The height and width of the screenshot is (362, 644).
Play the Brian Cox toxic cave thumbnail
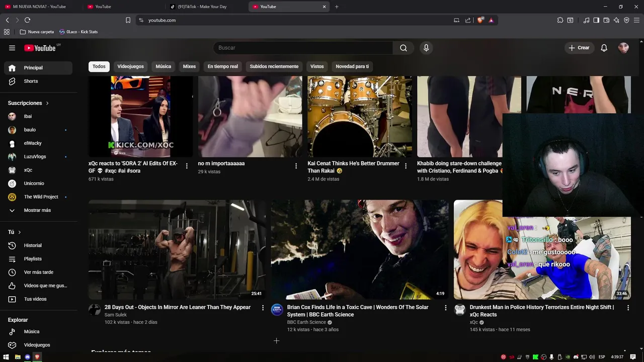(x=360, y=250)
